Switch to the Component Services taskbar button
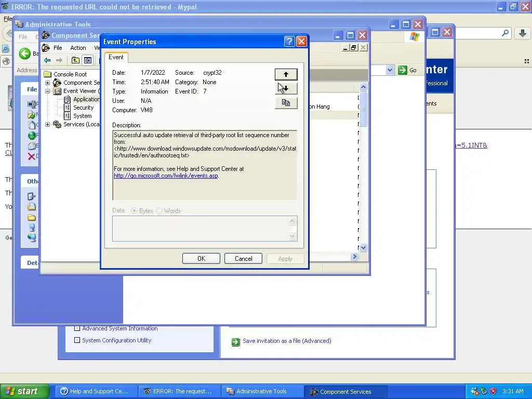 (x=345, y=392)
